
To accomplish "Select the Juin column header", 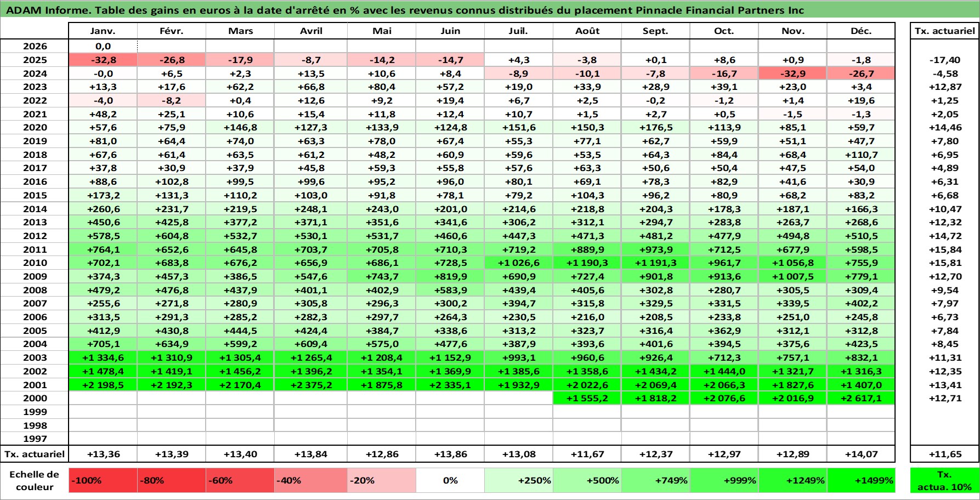I will (450, 31).
